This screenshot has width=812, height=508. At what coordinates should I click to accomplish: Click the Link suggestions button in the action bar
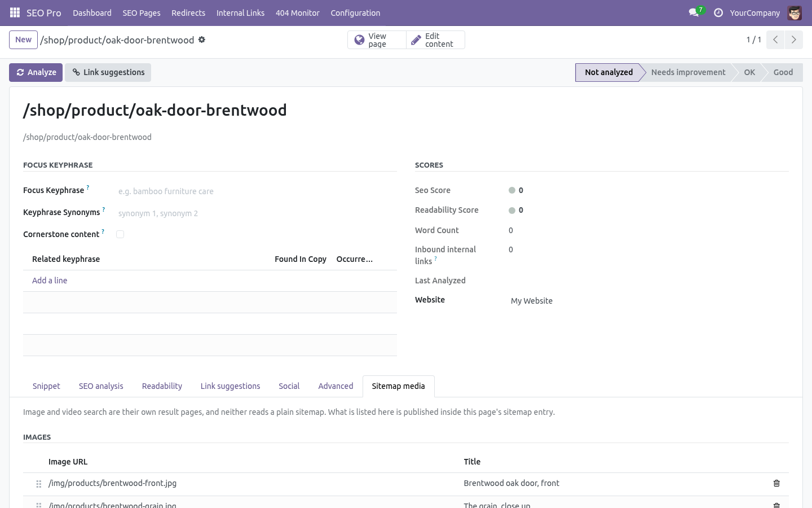click(108, 72)
